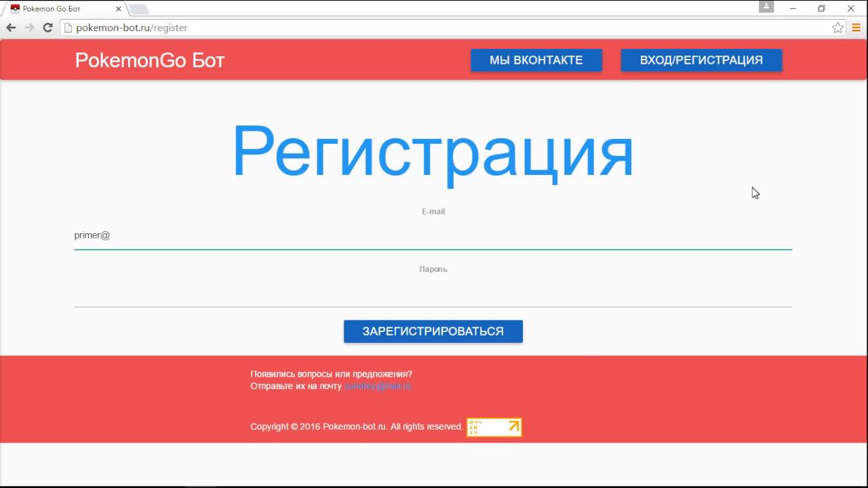Click the Регистрация heading

pos(433,153)
